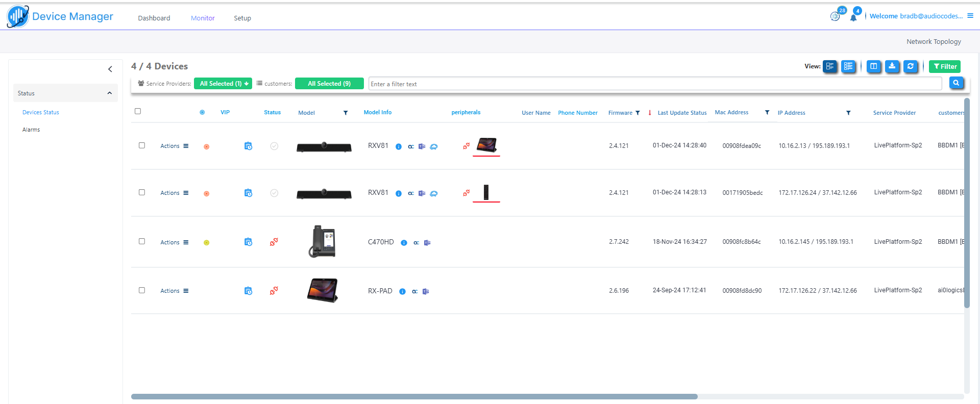Collapse the Status sidebar section
This screenshot has height=404, width=980.
click(x=109, y=93)
